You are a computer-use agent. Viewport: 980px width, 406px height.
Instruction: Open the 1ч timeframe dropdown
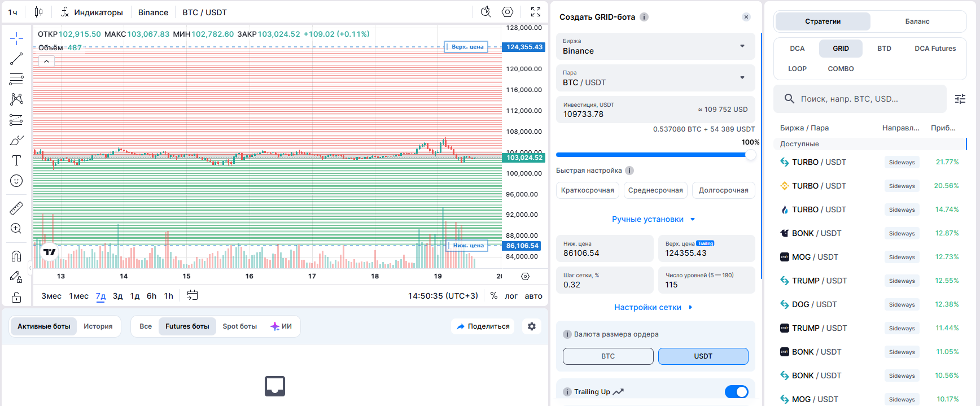click(x=12, y=12)
